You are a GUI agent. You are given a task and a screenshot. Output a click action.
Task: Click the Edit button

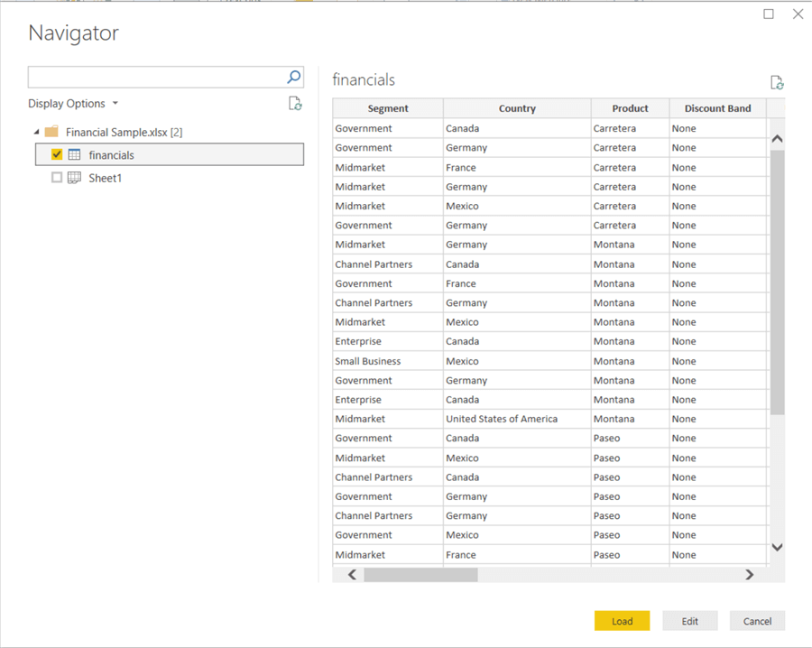(x=689, y=621)
